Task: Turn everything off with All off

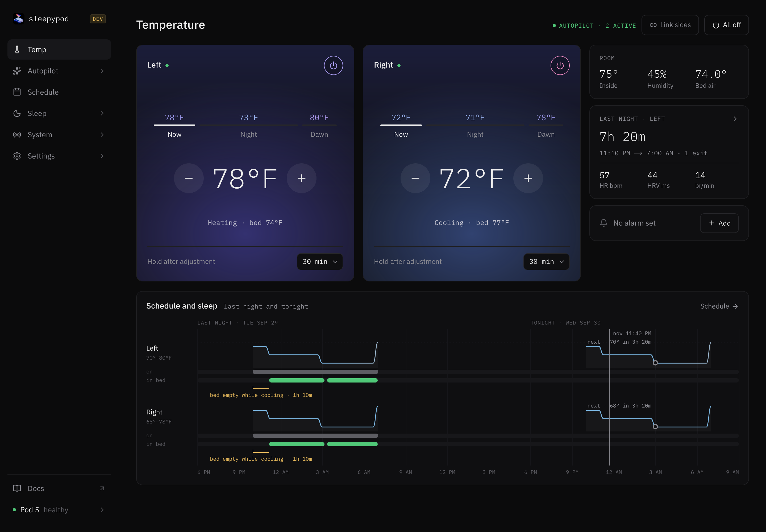Action: 726,25
